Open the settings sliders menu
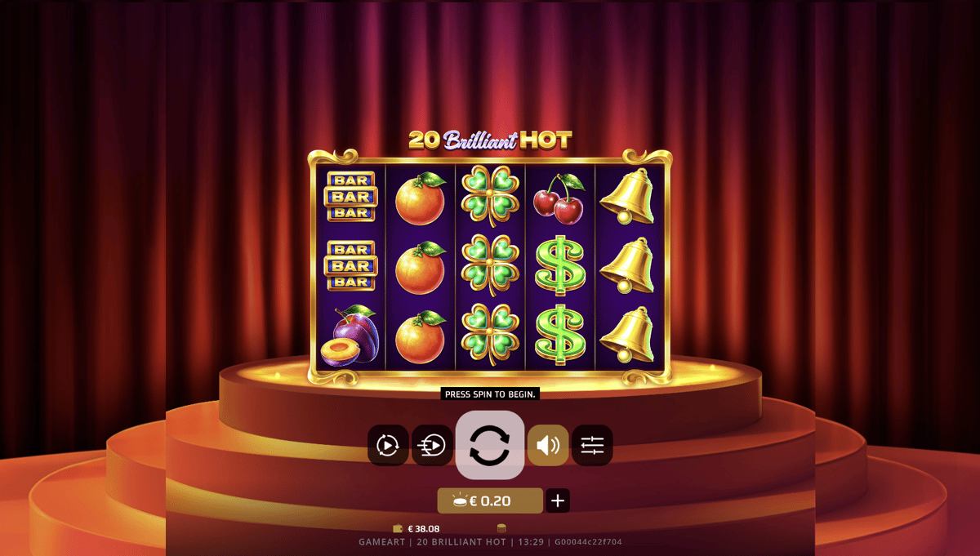 (x=592, y=445)
